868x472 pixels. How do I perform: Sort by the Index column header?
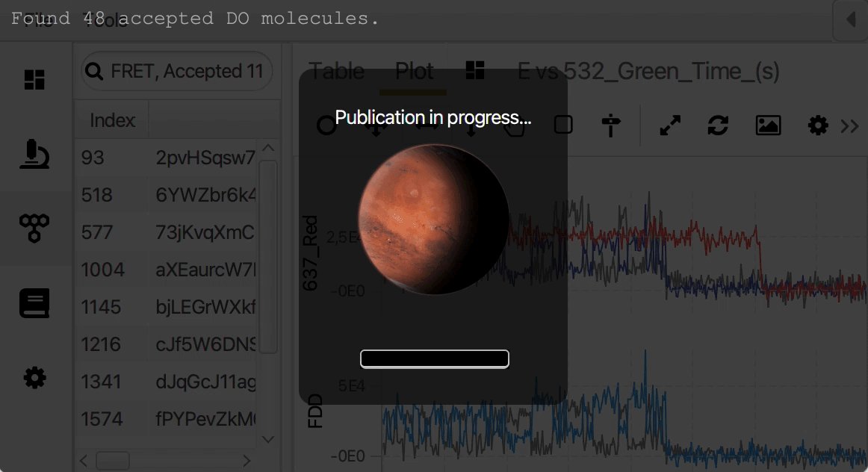tap(112, 120)
